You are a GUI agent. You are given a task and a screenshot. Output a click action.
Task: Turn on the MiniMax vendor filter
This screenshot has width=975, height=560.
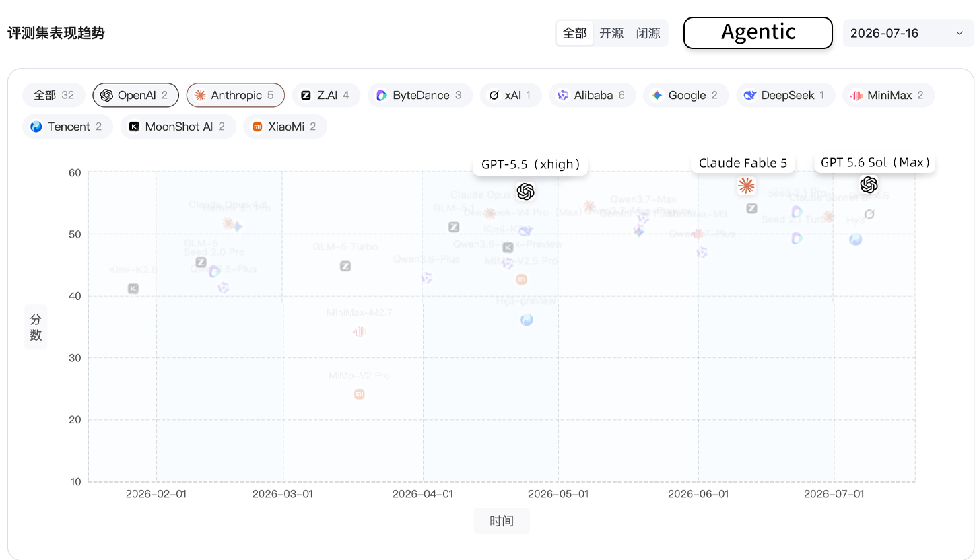[889, 95]
